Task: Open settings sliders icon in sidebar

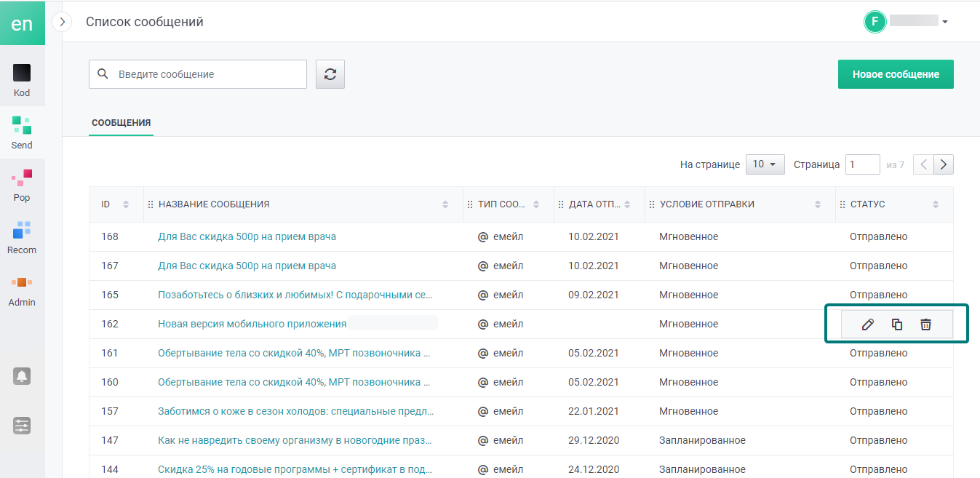Action: pyautogui.click(x=22, y=426)
